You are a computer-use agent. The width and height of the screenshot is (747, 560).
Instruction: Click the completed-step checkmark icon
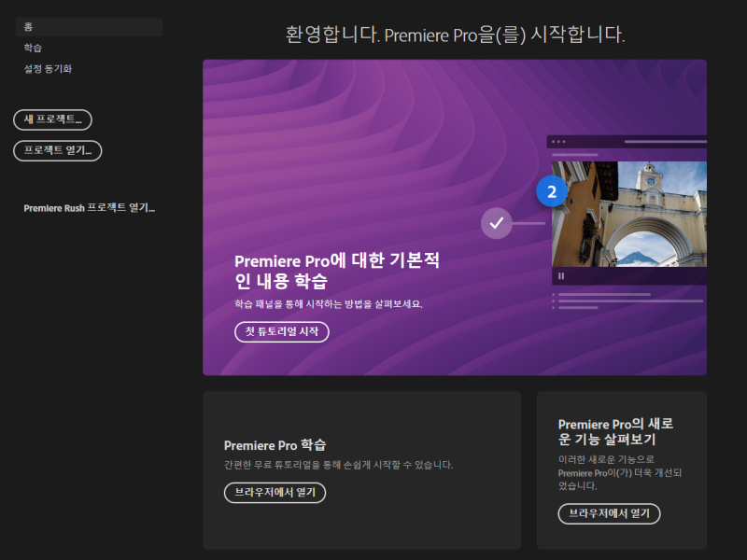(496, 223)
